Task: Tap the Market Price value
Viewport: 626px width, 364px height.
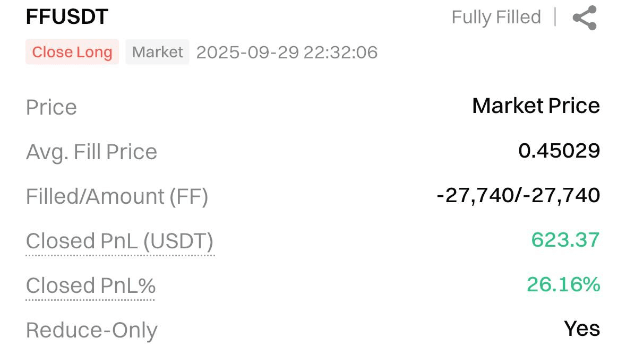Action: coord(536,106)
